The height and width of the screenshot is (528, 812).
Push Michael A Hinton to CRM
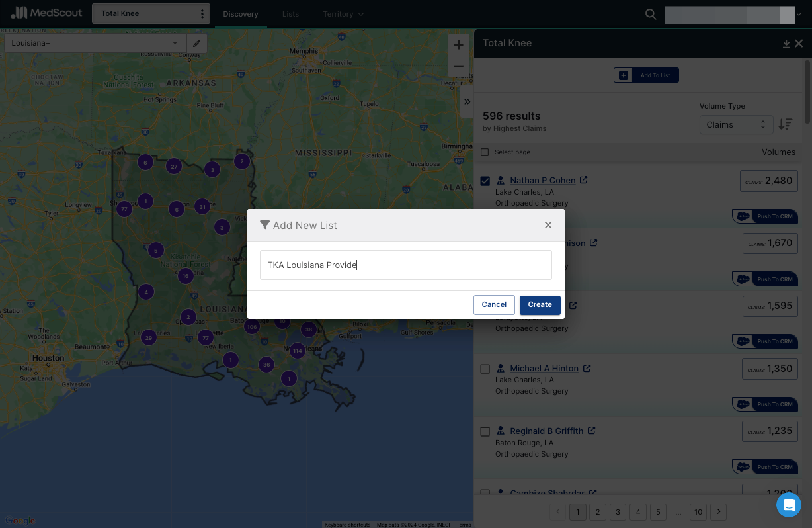pyautogui.click(x=765, y=404)
